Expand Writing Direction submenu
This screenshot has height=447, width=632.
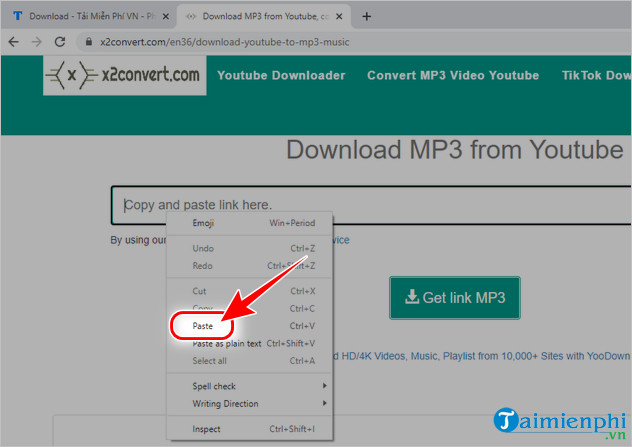point(250,403)
